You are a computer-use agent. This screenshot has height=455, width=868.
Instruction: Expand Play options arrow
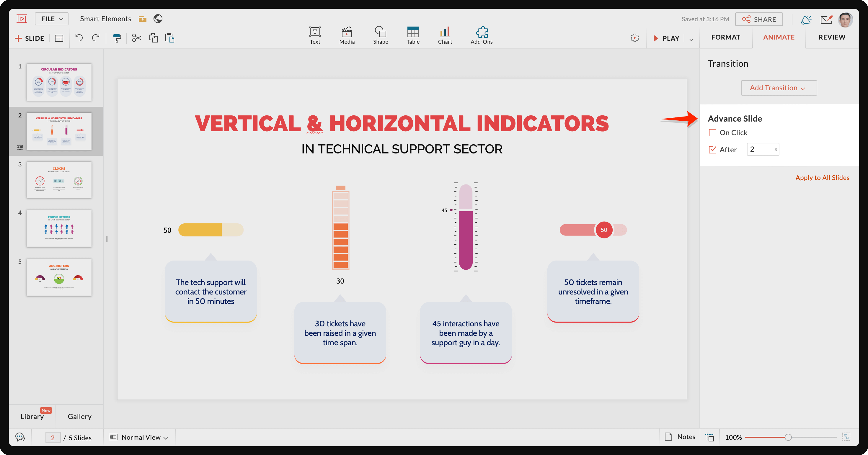point(691,39)
